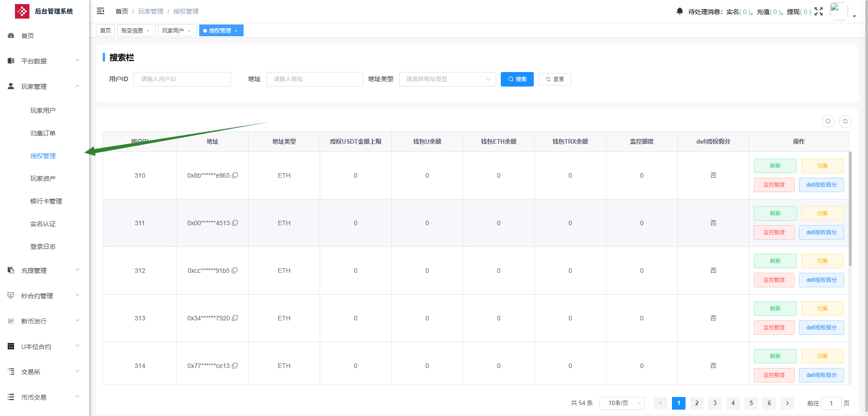The image size is (868, 416).
Task: Copy the 0x34******7920 address icon
Action: [x=235, y=318]
